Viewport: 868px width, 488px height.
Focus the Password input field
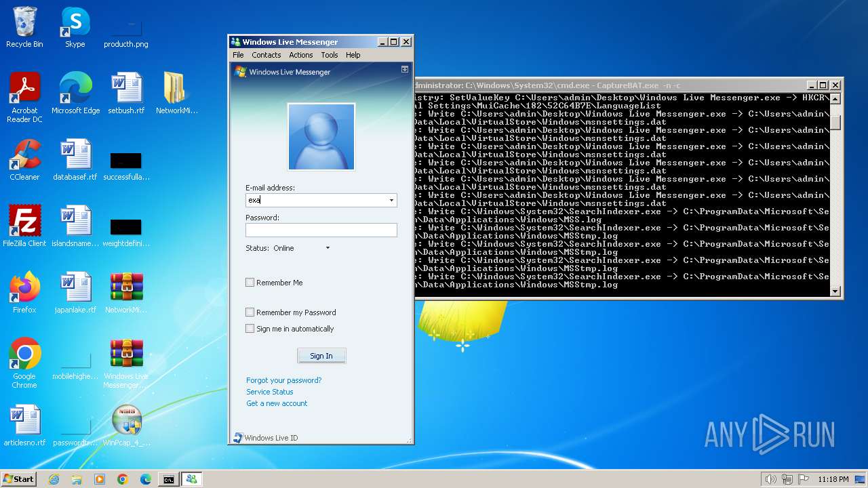(321, 230)
